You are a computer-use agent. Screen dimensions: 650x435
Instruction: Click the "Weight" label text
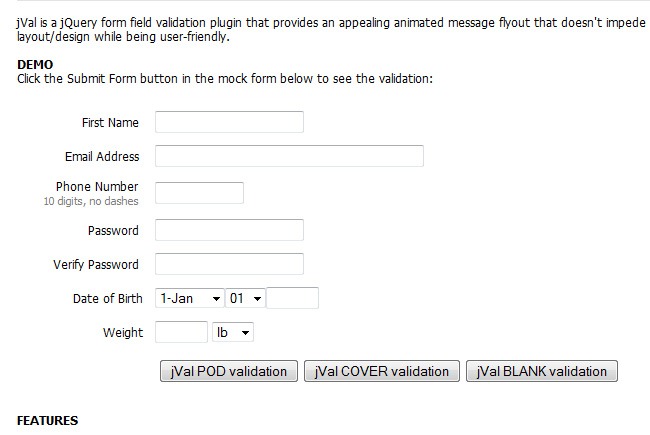(x=123, y=333)
